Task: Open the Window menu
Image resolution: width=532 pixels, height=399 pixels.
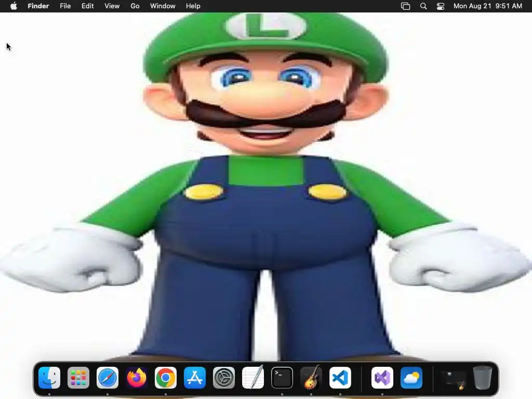Action: [163, 6]
